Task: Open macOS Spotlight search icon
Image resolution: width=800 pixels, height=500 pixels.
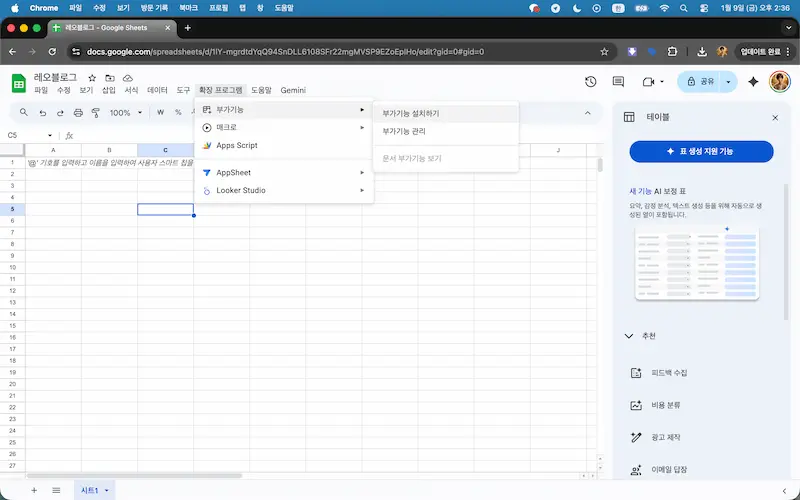Action: pyautogui.click(x=684, y=8)
